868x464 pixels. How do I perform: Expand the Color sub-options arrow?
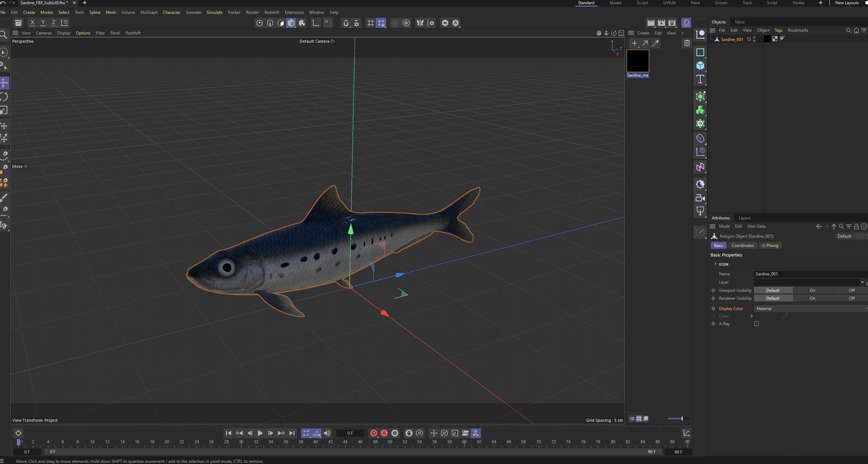click(751, 316)
